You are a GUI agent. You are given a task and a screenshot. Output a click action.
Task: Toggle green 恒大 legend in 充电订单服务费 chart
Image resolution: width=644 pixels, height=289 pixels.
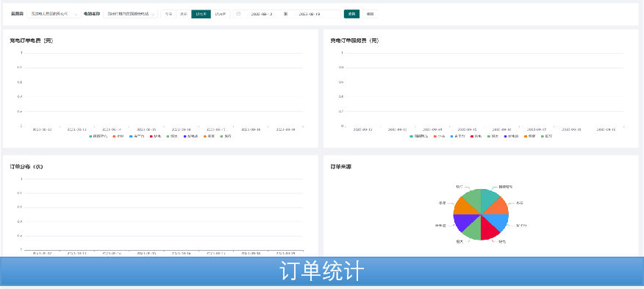point(493,136)
